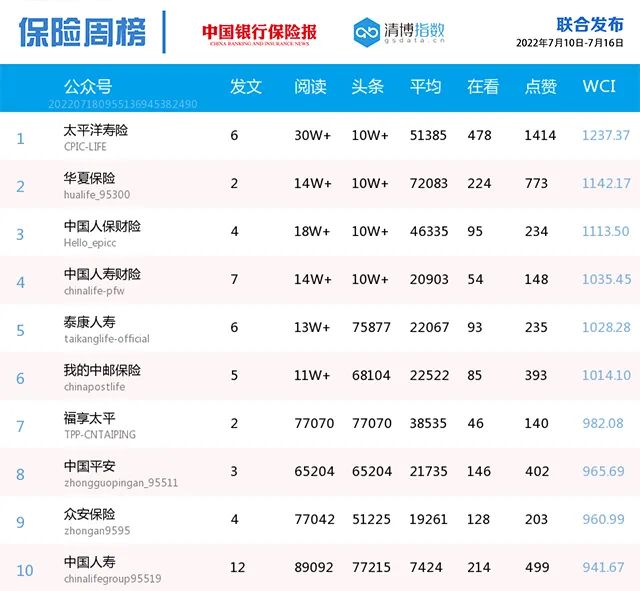Image resolution: width=640 pixels, height=591 pixels.
Task: Click WCI score 965.69
Action: pyautogui.click(x=603, y=471)
